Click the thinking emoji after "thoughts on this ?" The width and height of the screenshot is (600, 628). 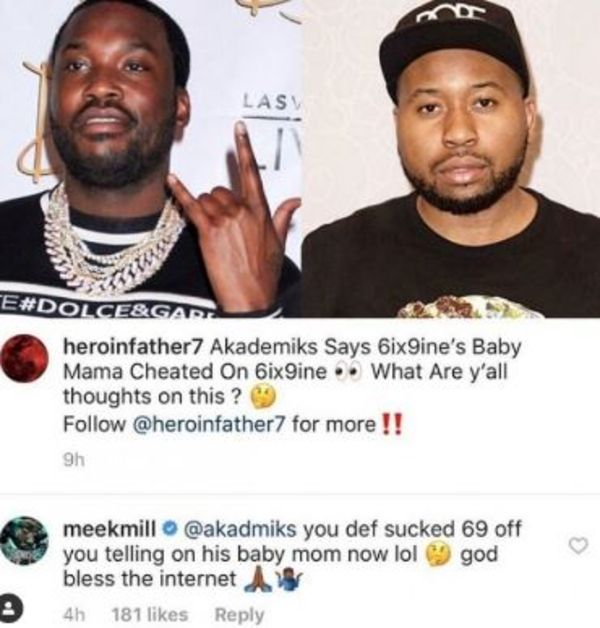point(264,398)
